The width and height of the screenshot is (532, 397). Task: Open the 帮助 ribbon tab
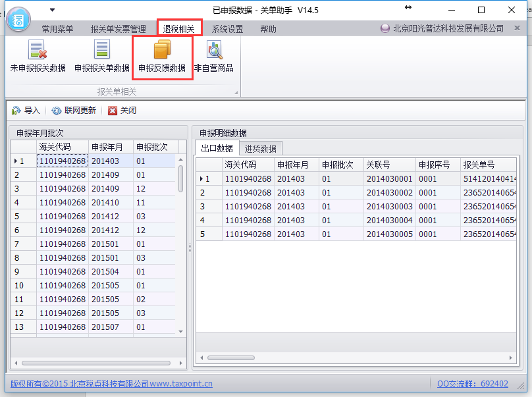pyautogui.click(x=268, y=29)
